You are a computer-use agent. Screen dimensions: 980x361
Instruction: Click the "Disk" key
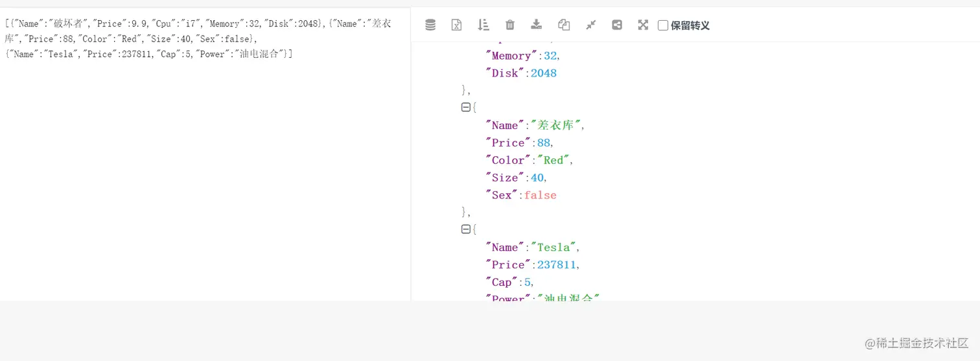point(506,73)
